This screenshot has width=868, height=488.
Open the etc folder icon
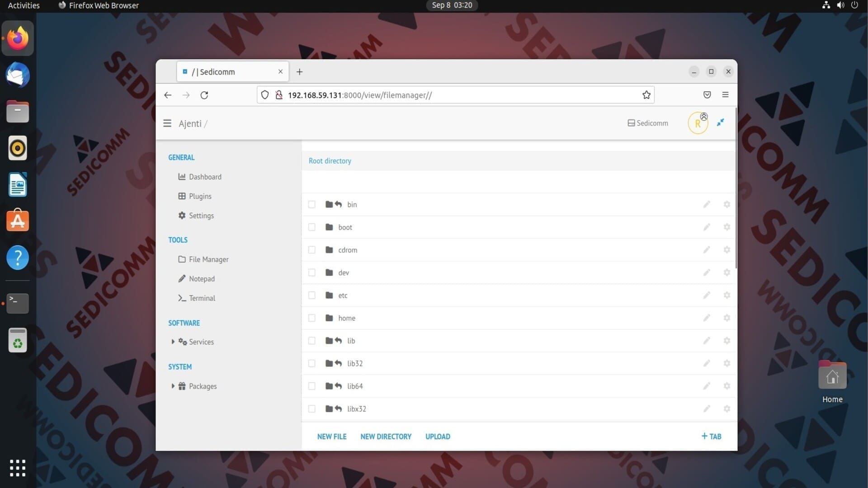pos(329,295)
